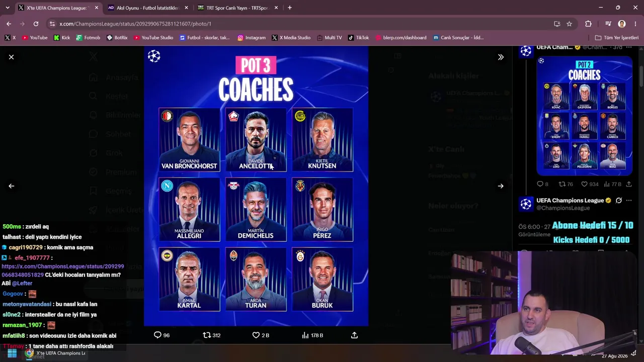Open the X Media Studio bookmark
This screenshot has height=362, width=644.
click(x=291, y=38)
